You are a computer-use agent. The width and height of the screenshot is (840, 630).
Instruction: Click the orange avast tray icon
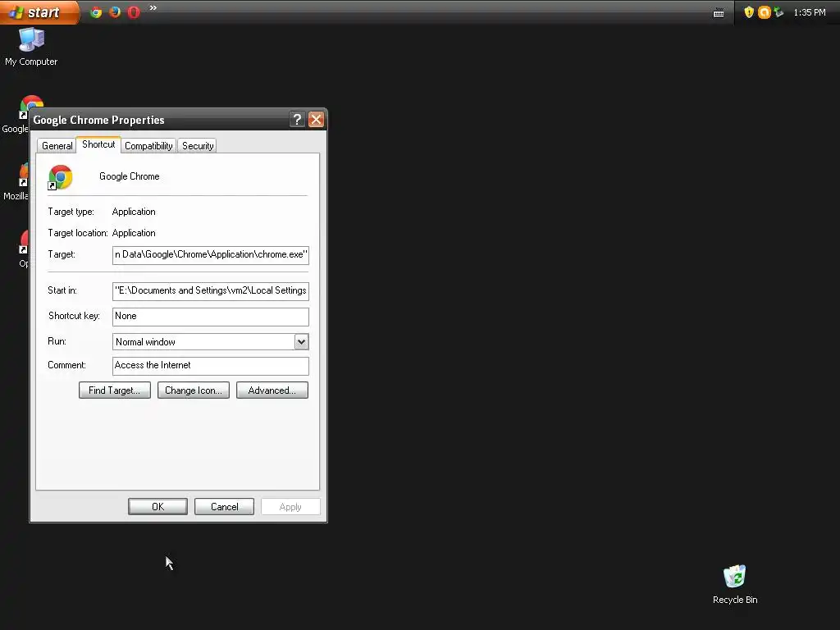tap(765, 11)
